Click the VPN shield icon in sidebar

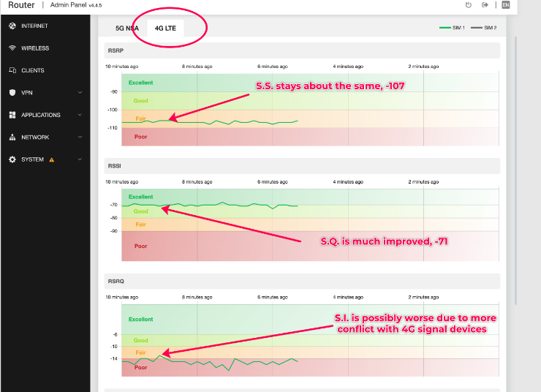coord(12,92)
